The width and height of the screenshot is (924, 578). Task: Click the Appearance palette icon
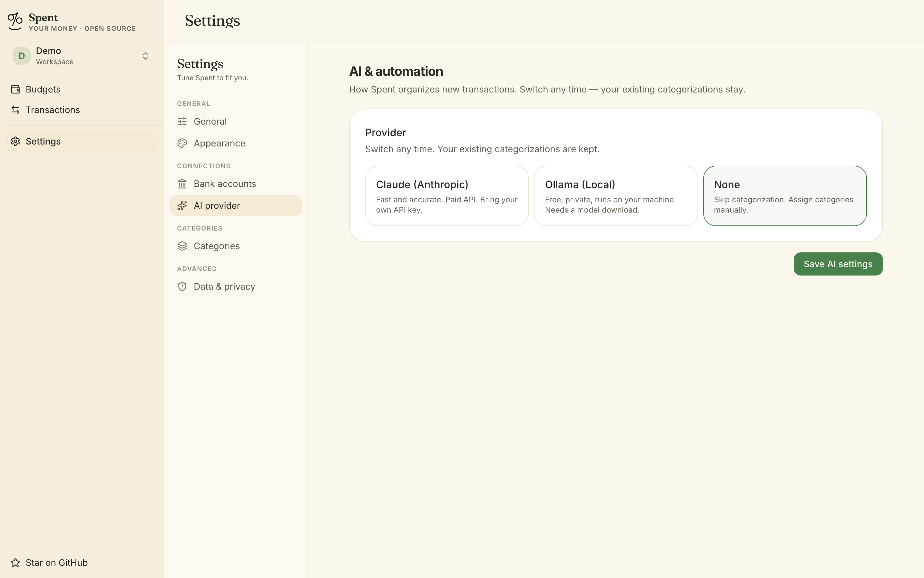(182, 143)
